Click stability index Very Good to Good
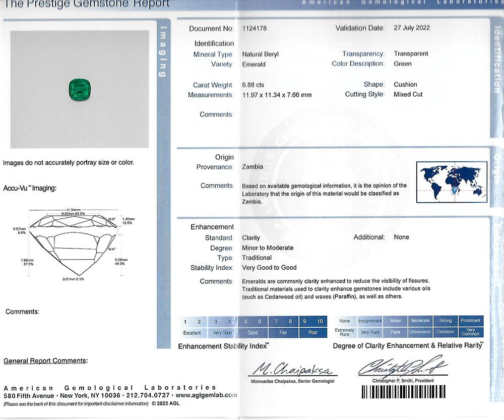 point(269,267)
